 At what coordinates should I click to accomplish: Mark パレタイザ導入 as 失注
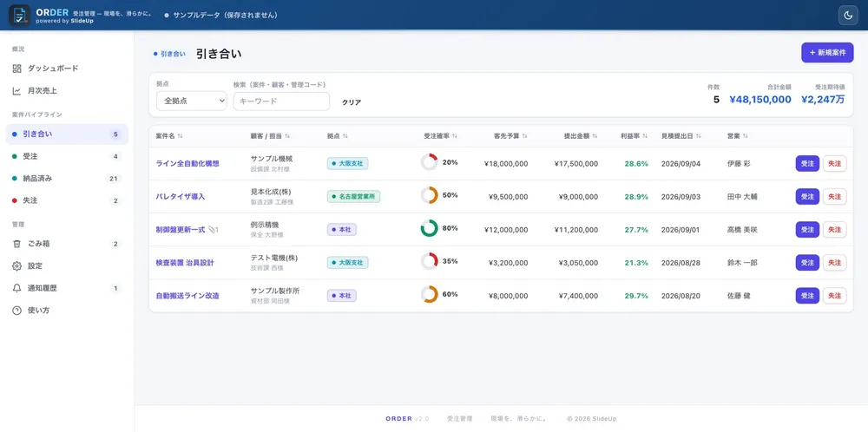[834, 196]
